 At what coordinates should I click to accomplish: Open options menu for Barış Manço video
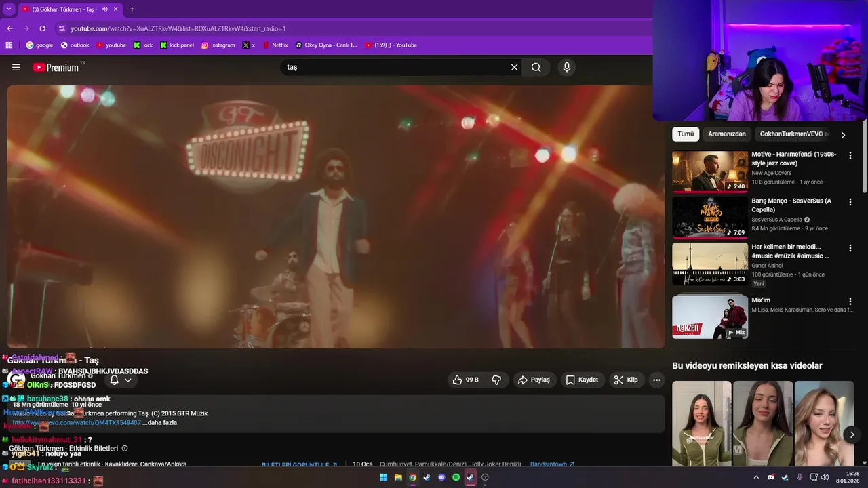(x=850, y=202)
